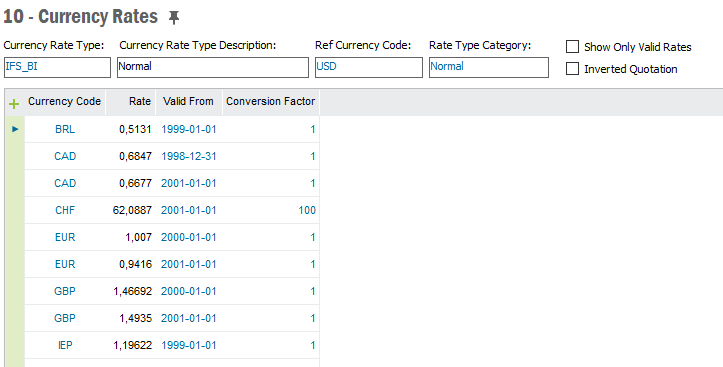Viewport: 723px width, 367px height.
Task: Enable Show Only Valid Rates checkbox
Action: click(572, 47)
